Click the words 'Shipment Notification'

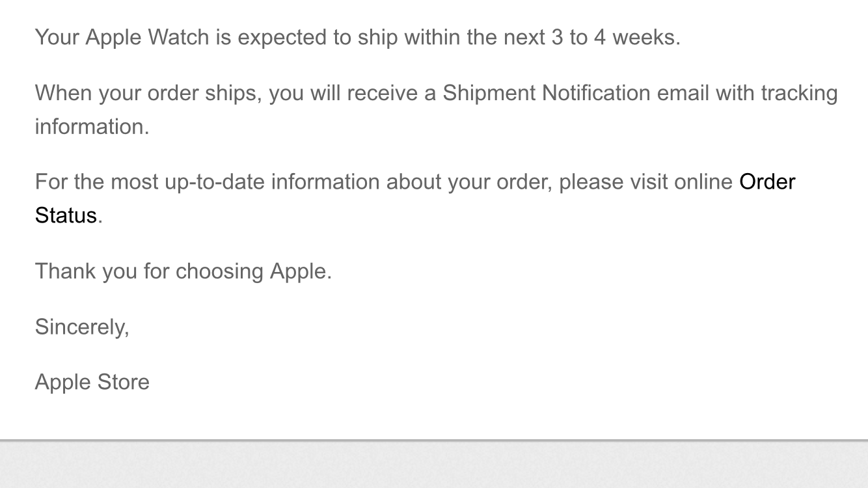click(x=546, y=93)
